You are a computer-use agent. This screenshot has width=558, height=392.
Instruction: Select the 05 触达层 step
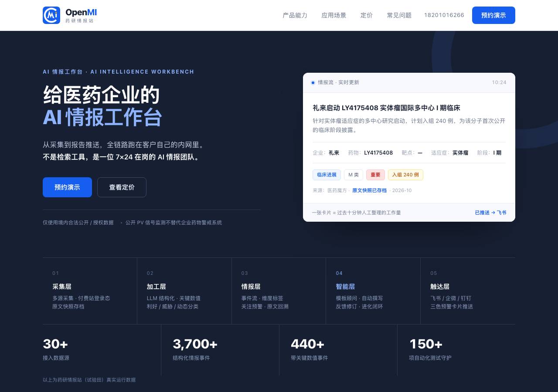(468, 291)
